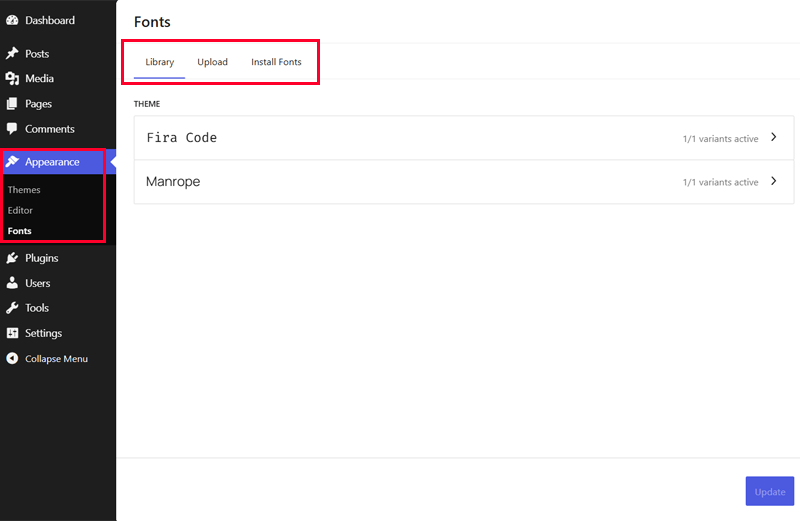Open the Install Fonts tab
Screen dimensions: 800x521
click(276, 62)
